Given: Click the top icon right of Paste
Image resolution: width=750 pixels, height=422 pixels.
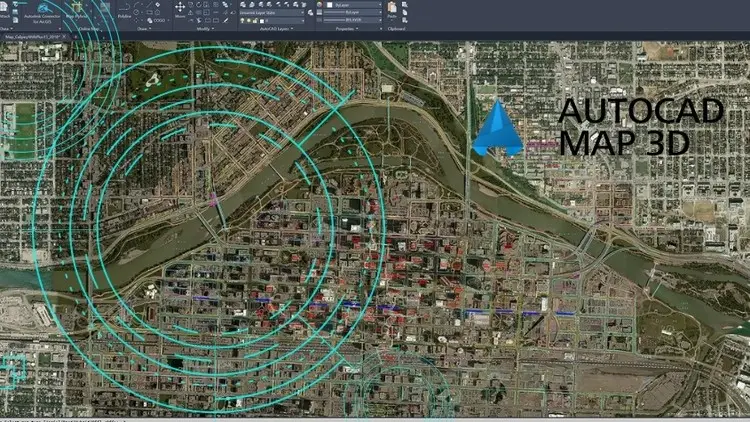Looking at the screenshot, I should click(405, 5).
